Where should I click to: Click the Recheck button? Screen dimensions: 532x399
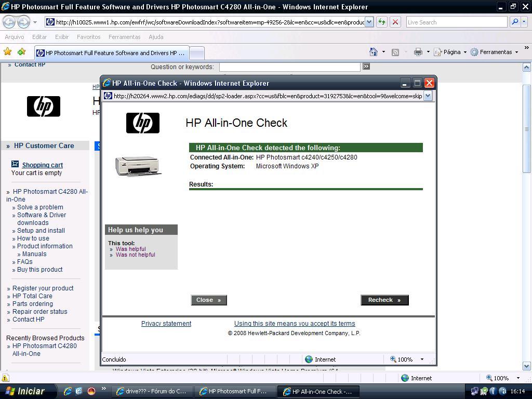pyautogui.click(x=384, y=300)
